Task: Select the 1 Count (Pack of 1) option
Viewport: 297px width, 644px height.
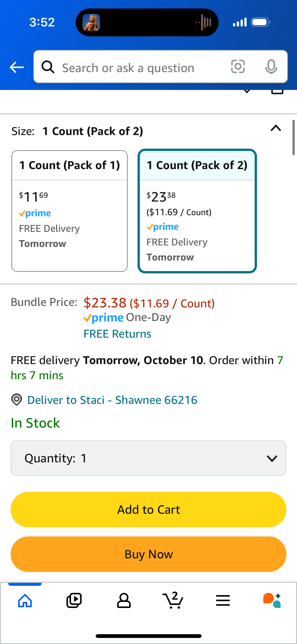Action: coord(70,211)
